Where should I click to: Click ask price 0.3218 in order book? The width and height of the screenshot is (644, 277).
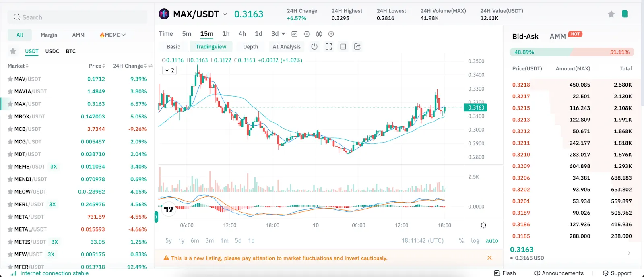point(521,85)
